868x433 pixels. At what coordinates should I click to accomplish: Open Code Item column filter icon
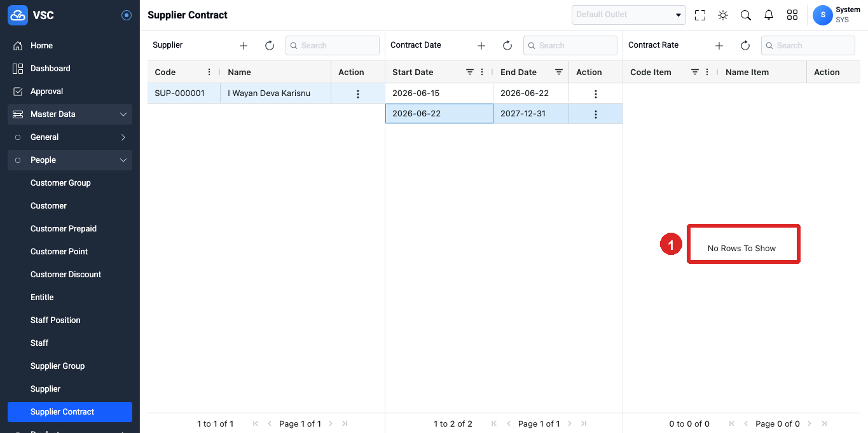tap(695, 72)
